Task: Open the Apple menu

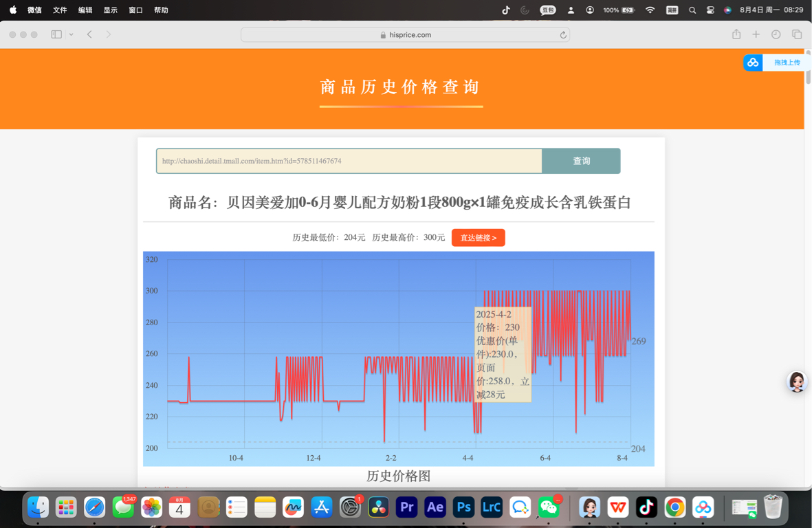Action: 13,10
